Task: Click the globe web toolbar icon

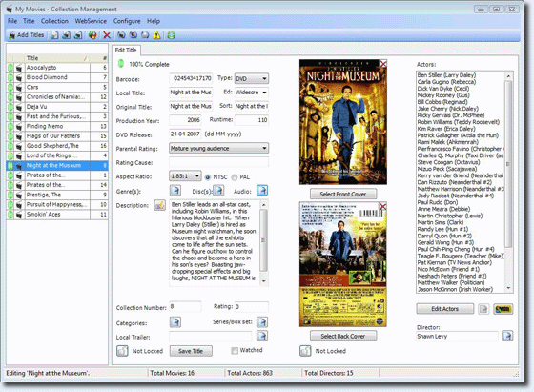Action: (x=92, y=35)
